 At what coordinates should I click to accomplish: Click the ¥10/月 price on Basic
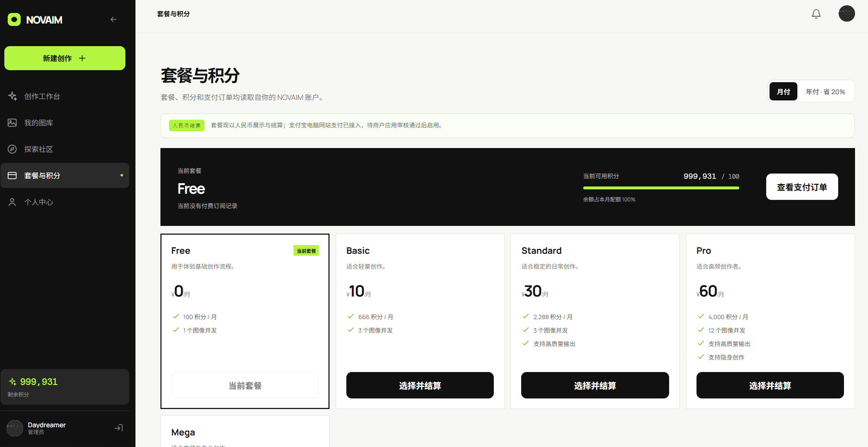pos(358,291)
